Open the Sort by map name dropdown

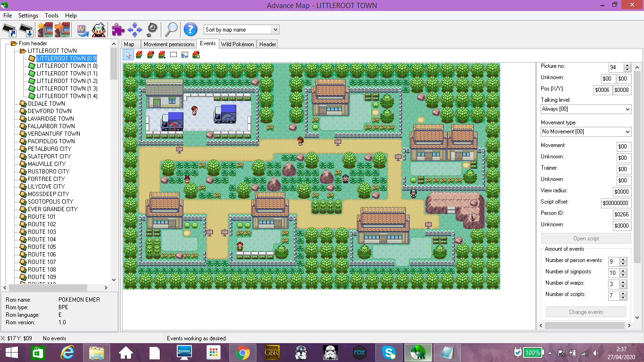tap(241, 30)
